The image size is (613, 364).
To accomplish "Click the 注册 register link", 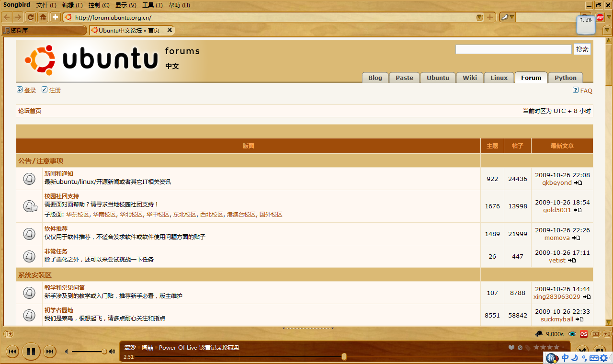I will pos(55,90).
